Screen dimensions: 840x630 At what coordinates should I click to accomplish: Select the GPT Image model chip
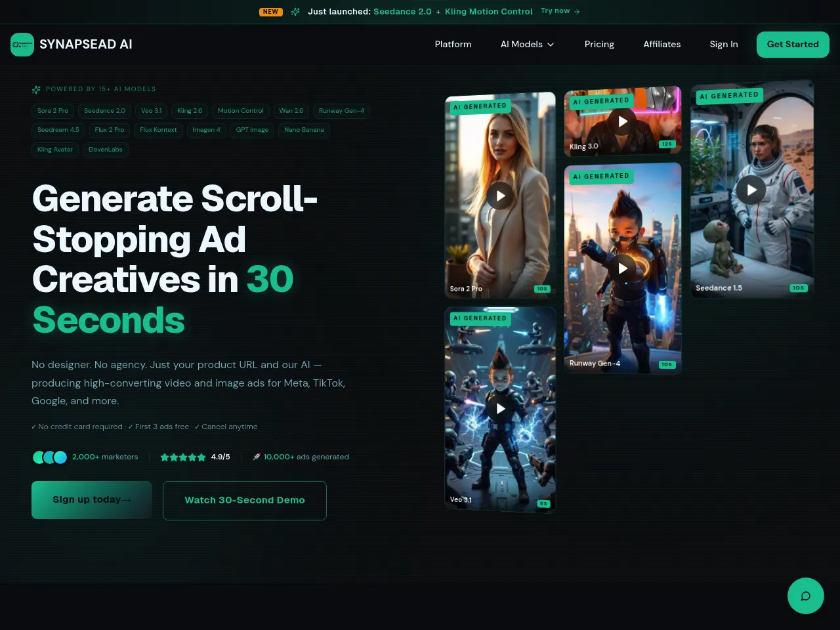(x=252, y=130)
